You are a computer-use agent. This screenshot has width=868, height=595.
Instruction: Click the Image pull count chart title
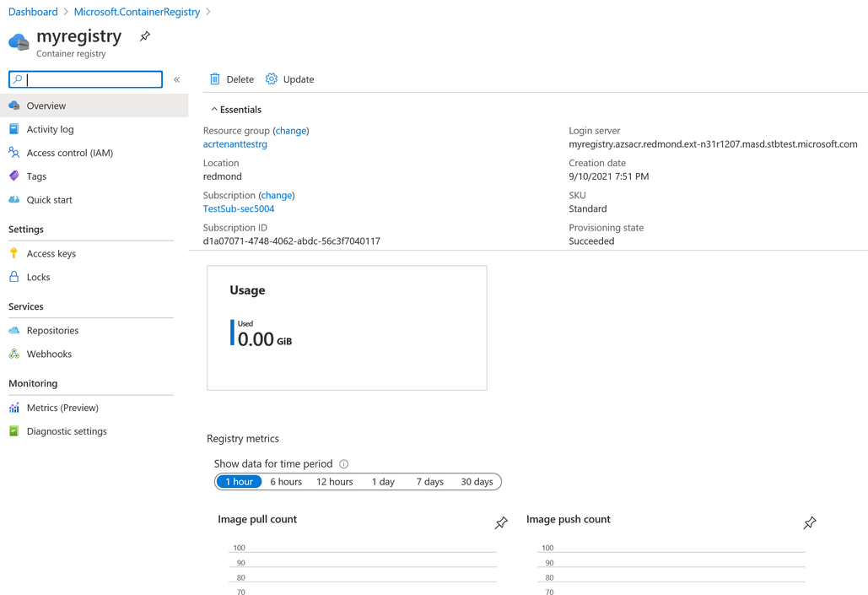(x=257, y=519)
